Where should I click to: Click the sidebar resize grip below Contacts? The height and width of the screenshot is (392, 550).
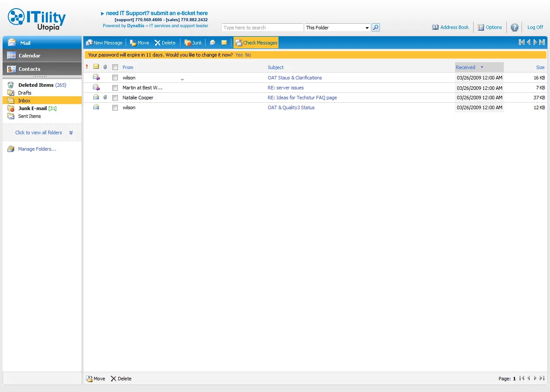point(40,77)
